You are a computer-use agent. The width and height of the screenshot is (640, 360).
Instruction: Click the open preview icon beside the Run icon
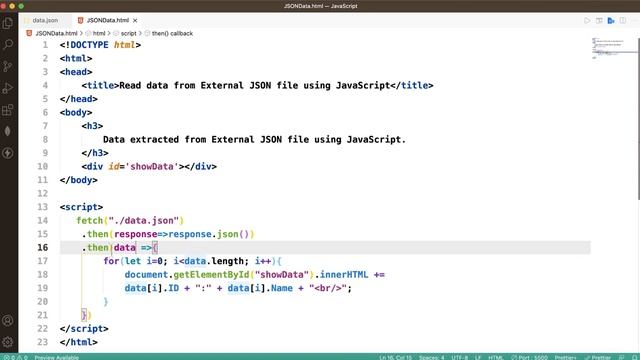click(x=599, y=20)
